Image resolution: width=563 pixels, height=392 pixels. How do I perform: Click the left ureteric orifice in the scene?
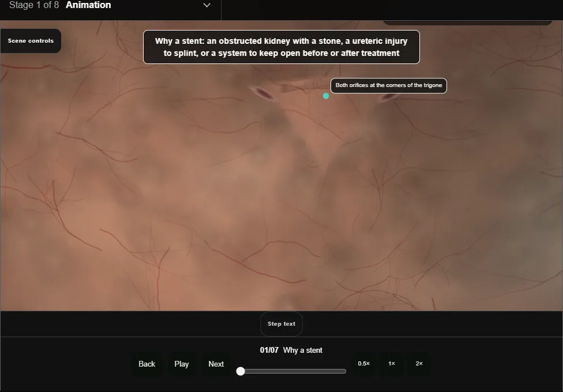(x=263, y=93)
